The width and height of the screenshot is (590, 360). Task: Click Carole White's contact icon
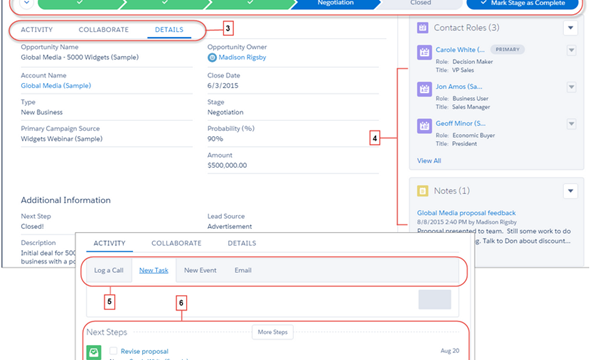pos(424,52)
